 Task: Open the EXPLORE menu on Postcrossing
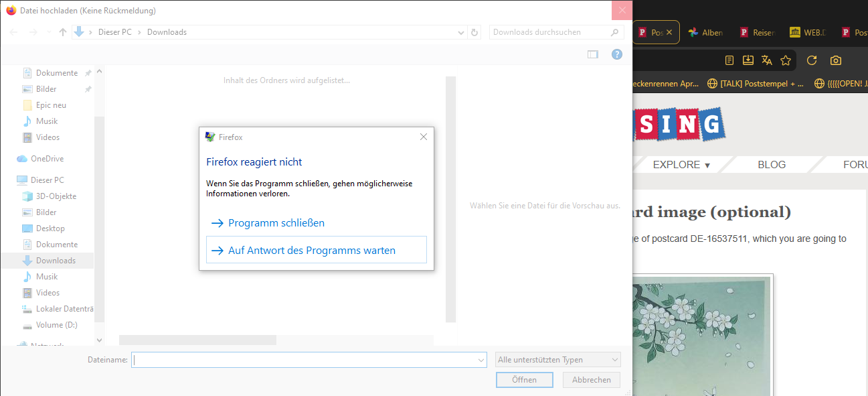tap(681, 165)
